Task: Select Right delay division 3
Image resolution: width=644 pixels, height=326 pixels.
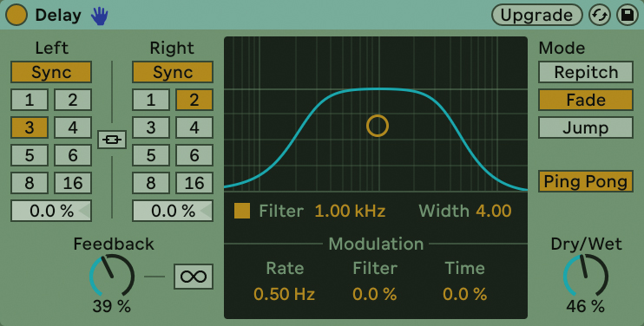Action: [151, 127]
